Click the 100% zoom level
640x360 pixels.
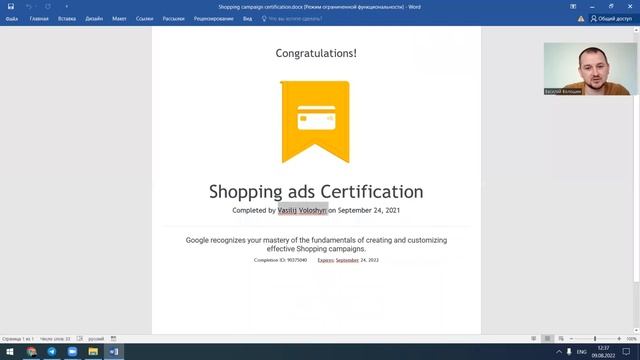pos(631,339)
